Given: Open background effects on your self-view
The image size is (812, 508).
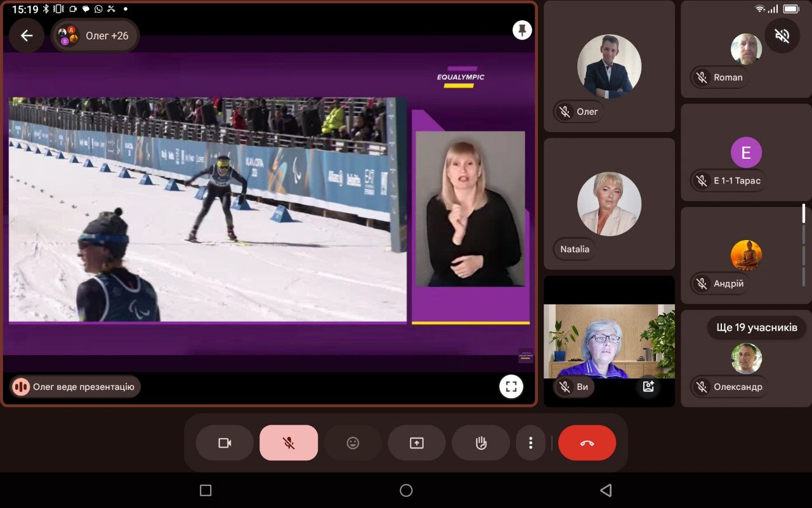Looking at the screenshot, I should [x=648, y=386].
